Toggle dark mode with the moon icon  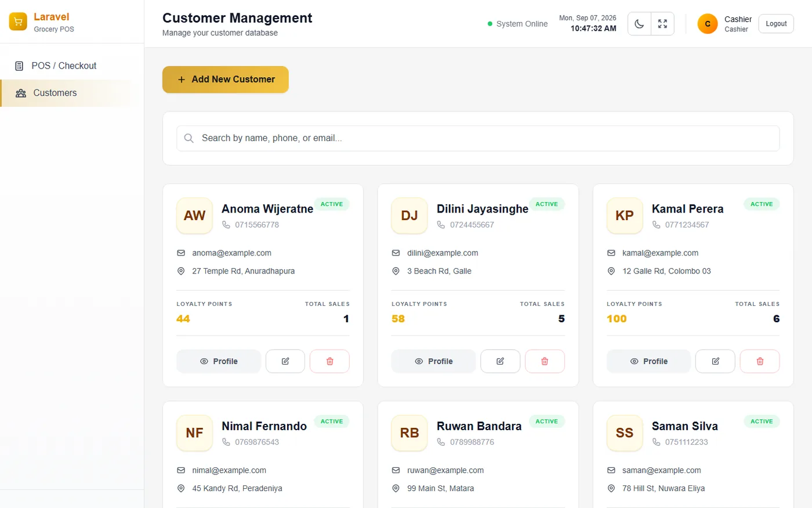[639, 24]
